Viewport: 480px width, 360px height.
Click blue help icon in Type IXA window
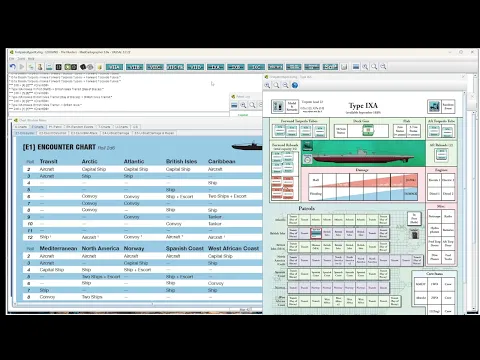tap(295, 85)
